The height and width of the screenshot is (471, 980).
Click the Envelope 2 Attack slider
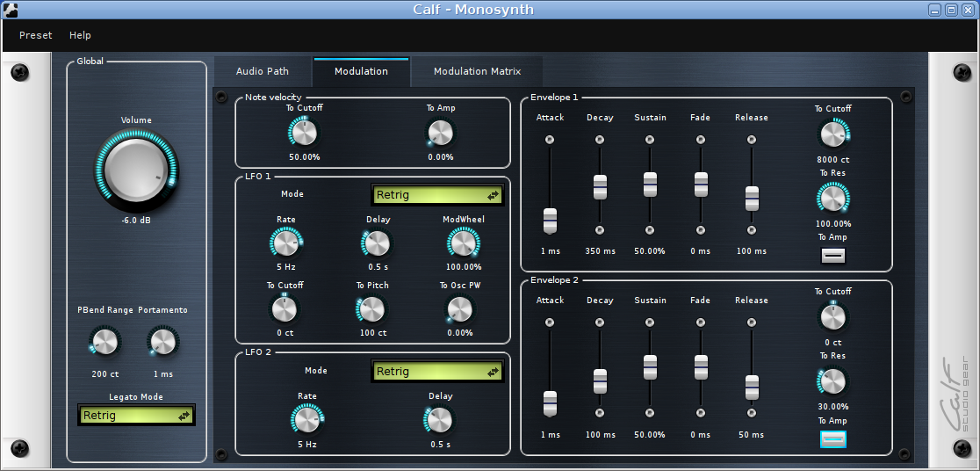pyautogui.click(x=550, y=368)
